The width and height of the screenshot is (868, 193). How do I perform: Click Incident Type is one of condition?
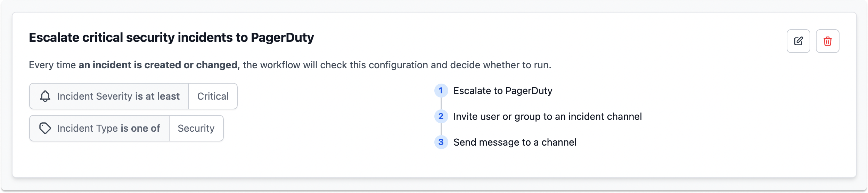pyautogui.click(x=99, y=128)
